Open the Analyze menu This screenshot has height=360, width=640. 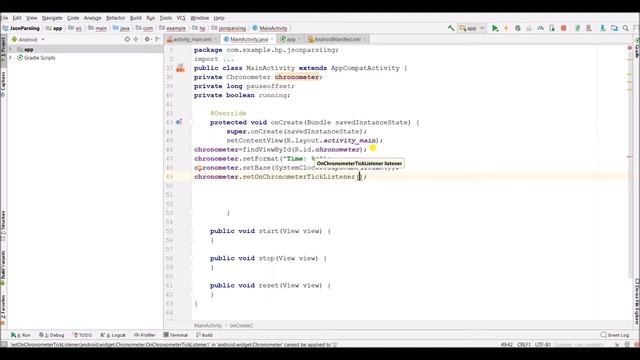[92, 18]
